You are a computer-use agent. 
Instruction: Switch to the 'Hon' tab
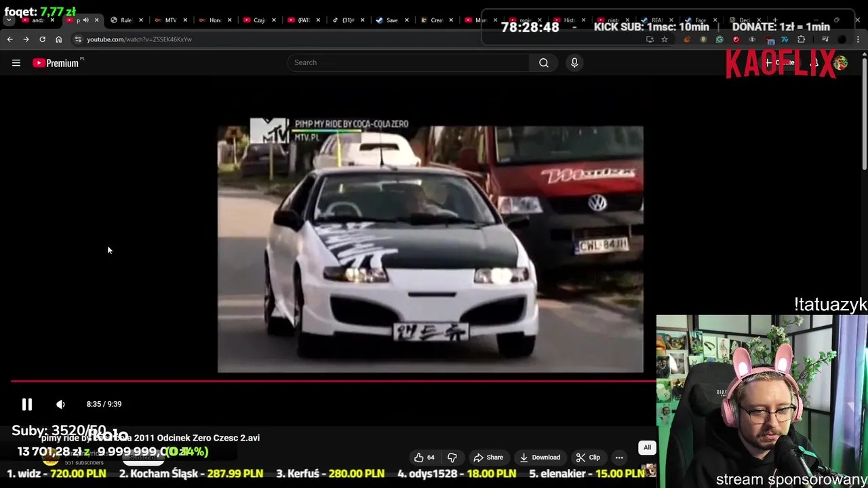[214, 20]
